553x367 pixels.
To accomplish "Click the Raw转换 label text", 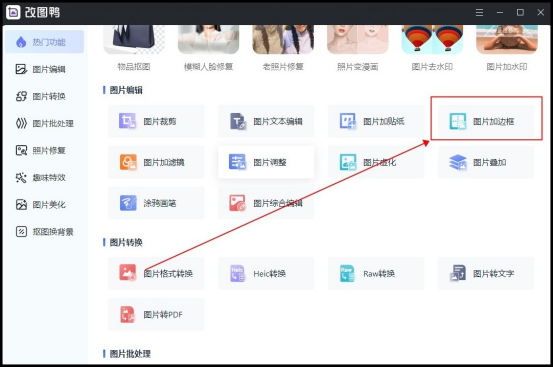I will click(379, 274).
